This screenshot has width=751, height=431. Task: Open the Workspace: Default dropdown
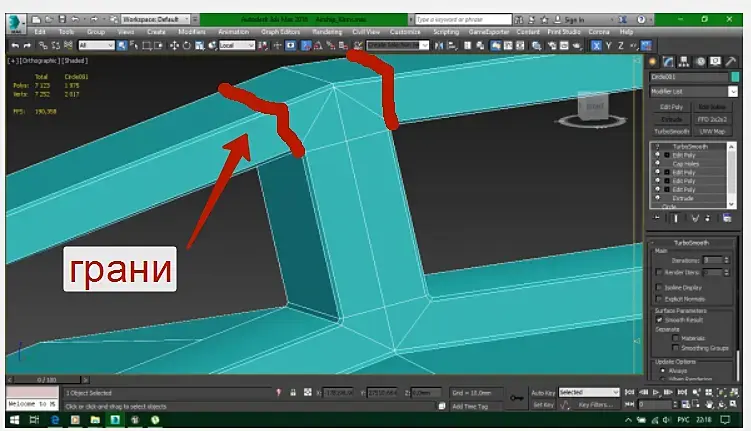coord(156,20)
